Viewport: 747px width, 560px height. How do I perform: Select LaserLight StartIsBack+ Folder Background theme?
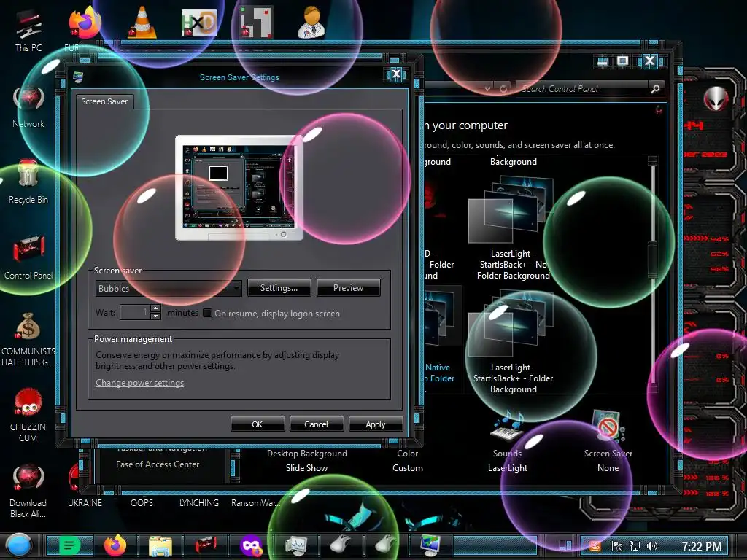[x=513, y=342]
